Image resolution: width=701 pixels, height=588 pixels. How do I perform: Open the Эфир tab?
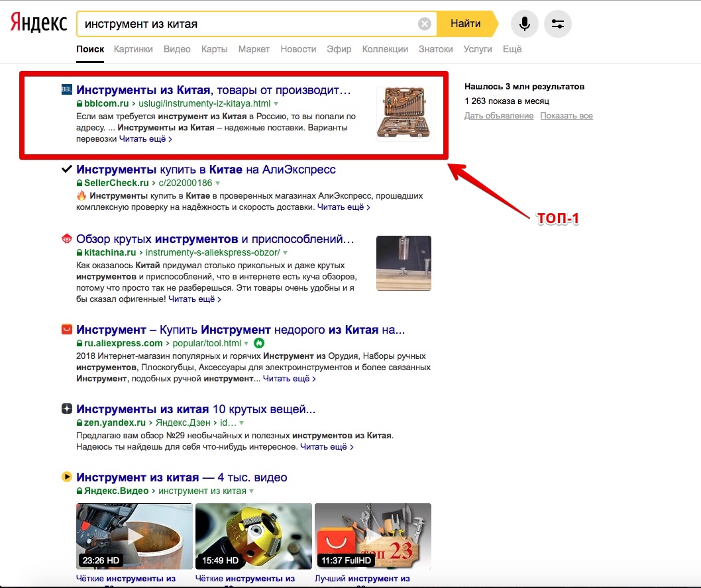(x=339, y=49)
